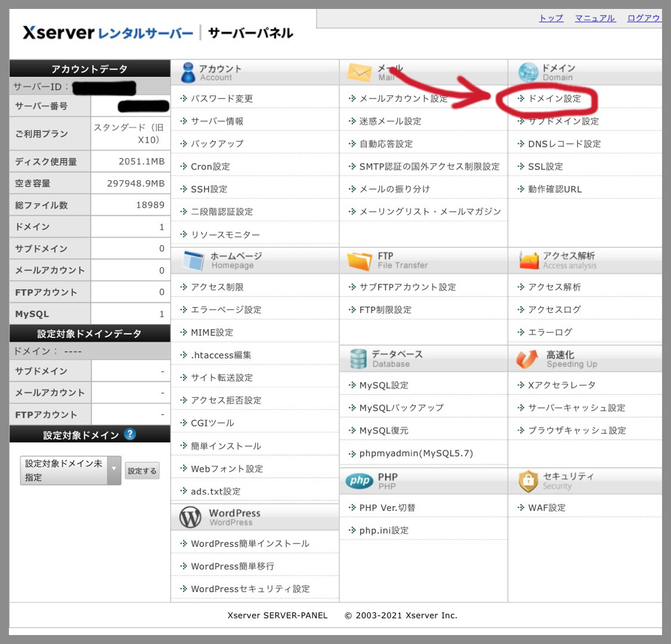Open Webフォント設定
The width and height of the screenshot is (671, 644).
[227, 469]
